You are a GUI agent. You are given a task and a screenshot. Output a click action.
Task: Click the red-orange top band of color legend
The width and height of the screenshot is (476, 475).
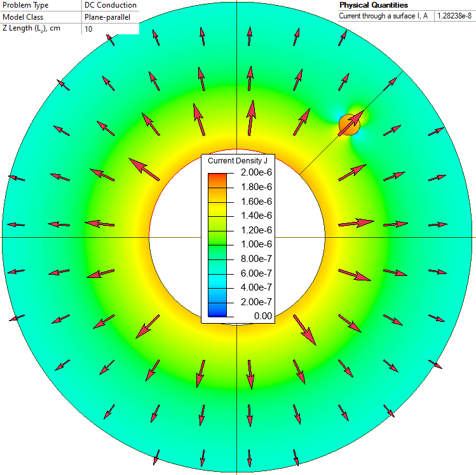click(x=217, y=181)
